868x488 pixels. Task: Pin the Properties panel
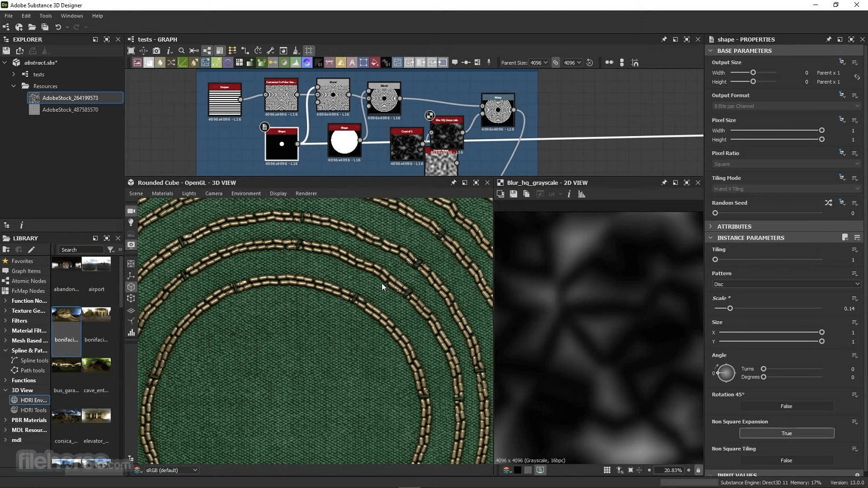click(x=828, y=40)
